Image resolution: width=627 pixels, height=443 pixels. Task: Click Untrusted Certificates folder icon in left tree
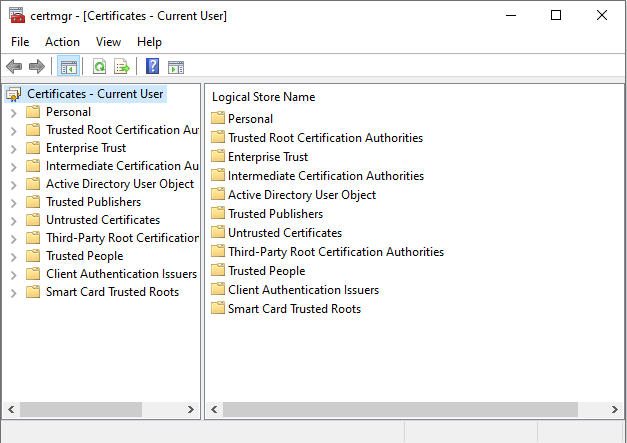click(33, 220)
